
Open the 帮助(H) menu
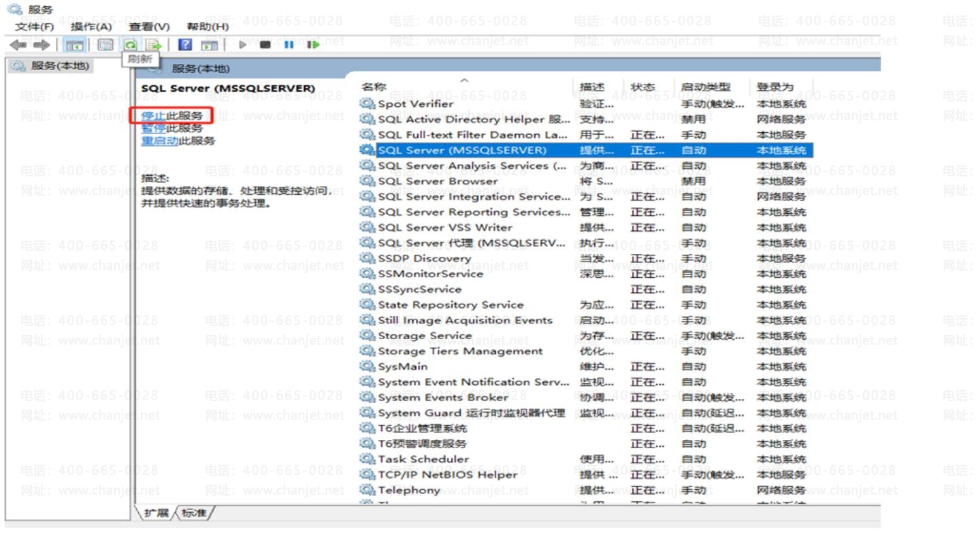pyautogui.click(x=207, y=27)
